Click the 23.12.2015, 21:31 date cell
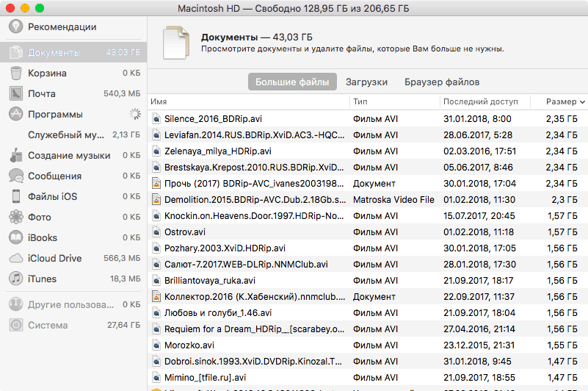 tap(479, 345)
